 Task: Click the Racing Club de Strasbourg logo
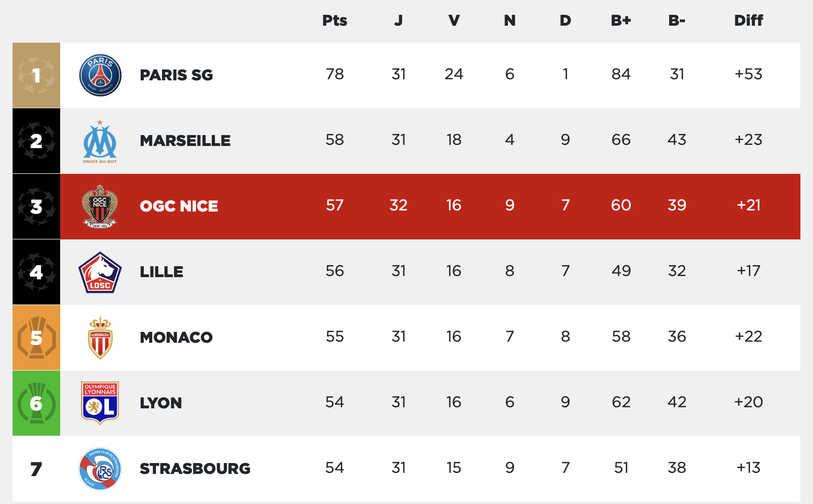pos(100,469)
